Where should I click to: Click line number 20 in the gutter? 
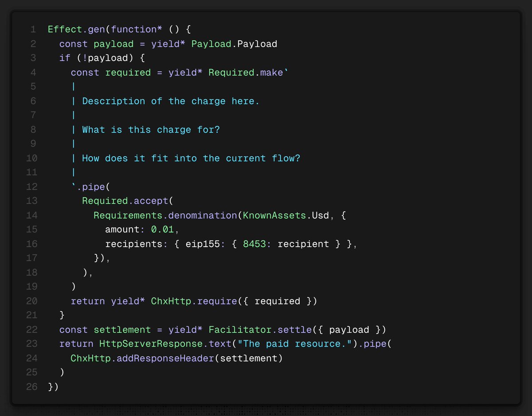tap(31, 301)
